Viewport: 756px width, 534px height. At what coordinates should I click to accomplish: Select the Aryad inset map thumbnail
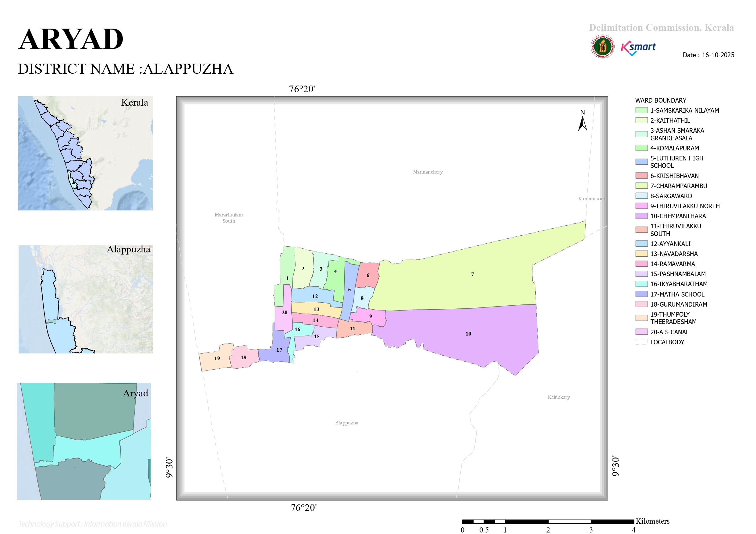click(x=83, y=441)
